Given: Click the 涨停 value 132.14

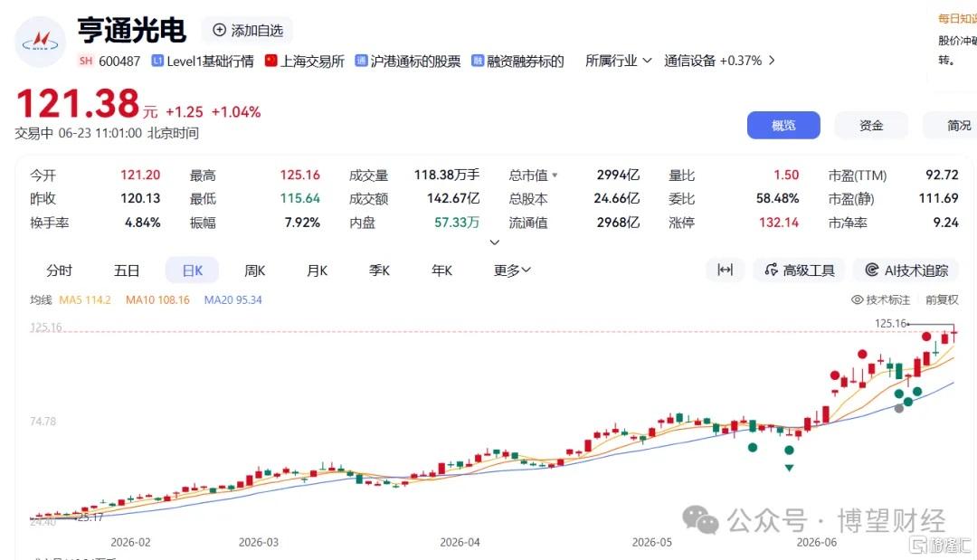Looking at the screenshot, I should point(778,223).
